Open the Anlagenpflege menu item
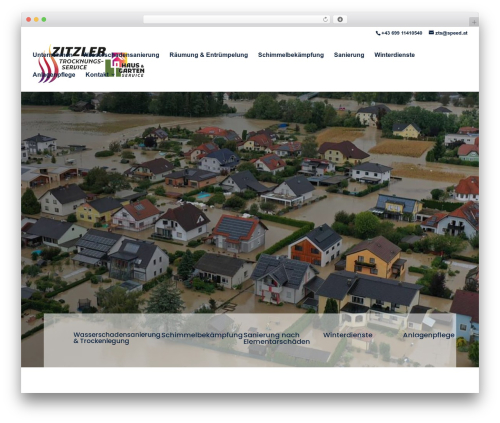500x423 pixels. click(x=54, y=75)
